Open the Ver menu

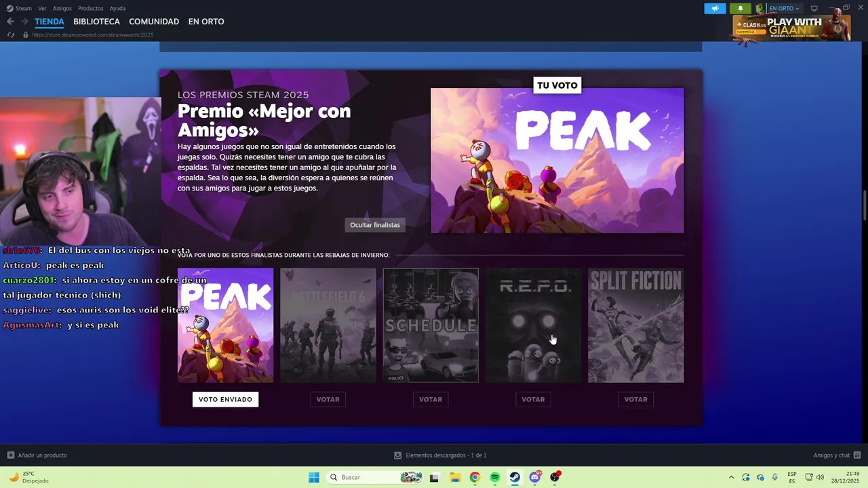(42, 8)
